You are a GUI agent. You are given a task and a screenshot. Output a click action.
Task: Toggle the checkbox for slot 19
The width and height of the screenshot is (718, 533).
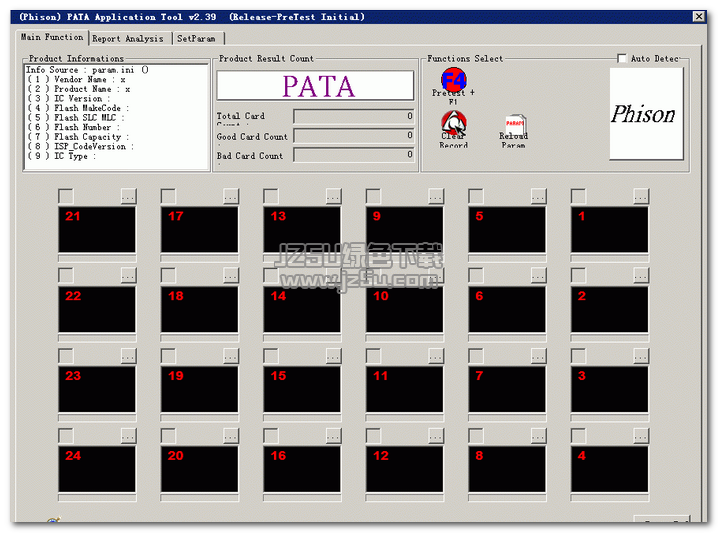169,356
